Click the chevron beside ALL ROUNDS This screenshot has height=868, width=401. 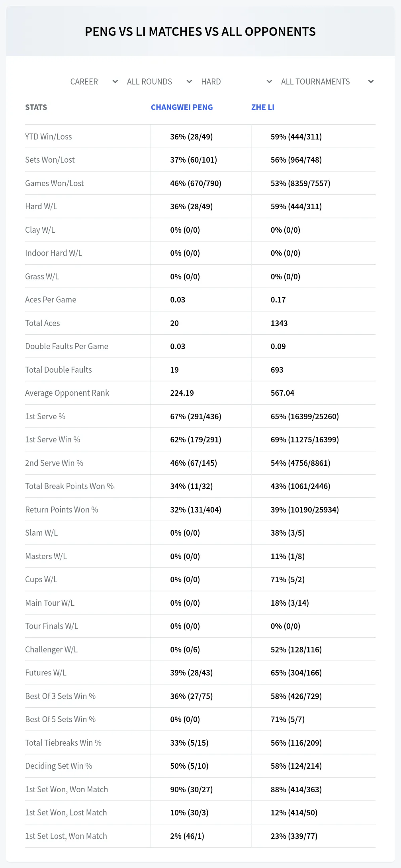coord(189,82)
